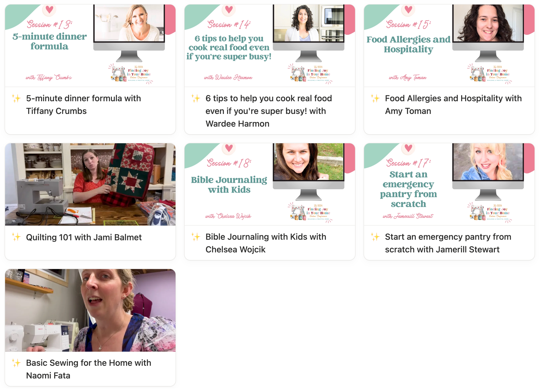Screen dimensions: 543x392
Task: Select the Session #17 emergency pantry thumbnail image
Action: pyautogui.click(x=449, y=184)
